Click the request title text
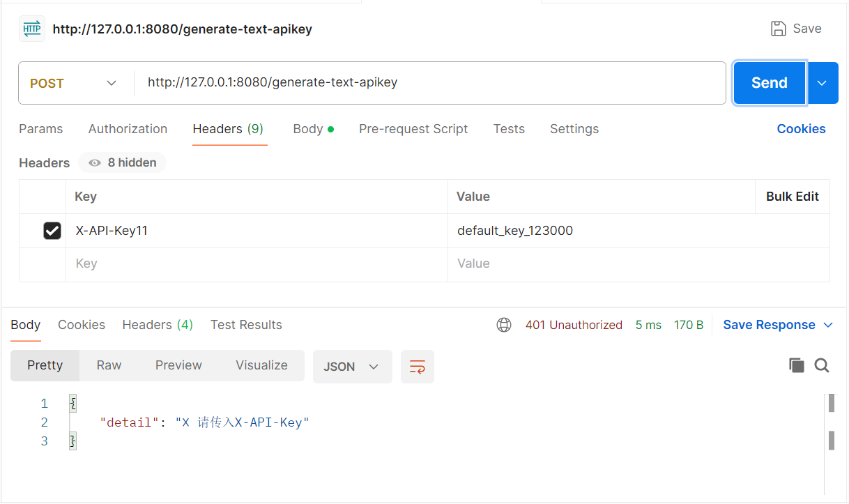 pyautogui.click(x=183, y=29)
